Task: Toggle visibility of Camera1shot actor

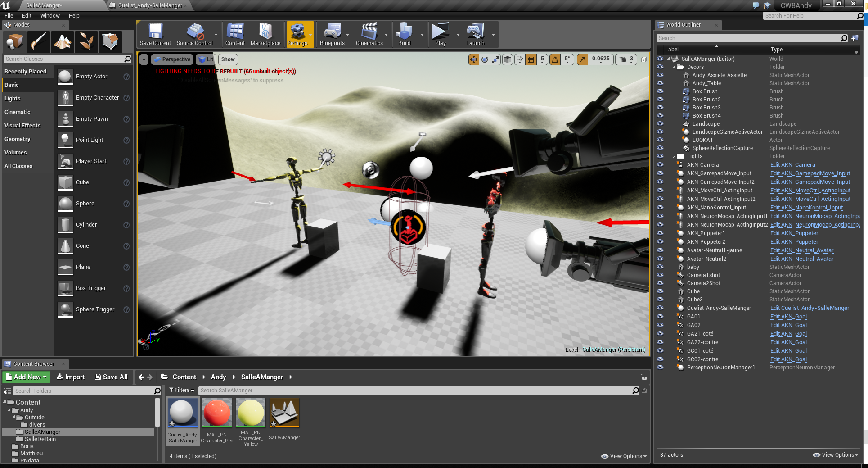Action: click(660, 275)
